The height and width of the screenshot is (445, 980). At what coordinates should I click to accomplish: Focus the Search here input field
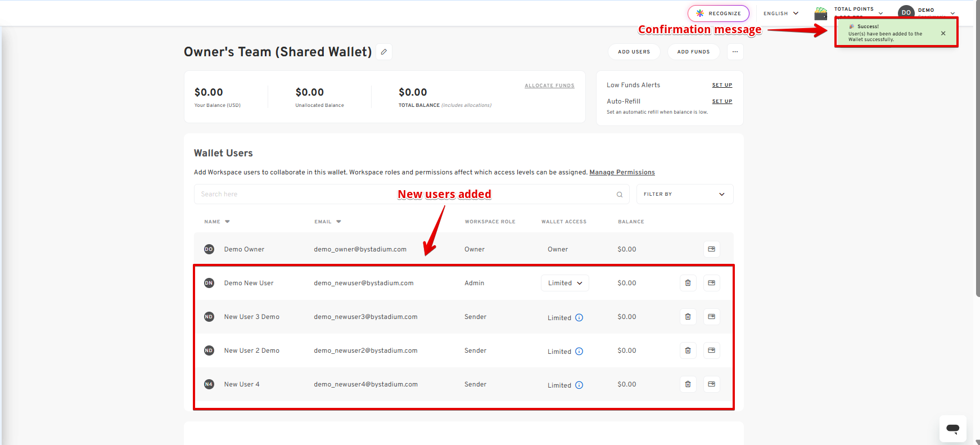coord(405,194)
